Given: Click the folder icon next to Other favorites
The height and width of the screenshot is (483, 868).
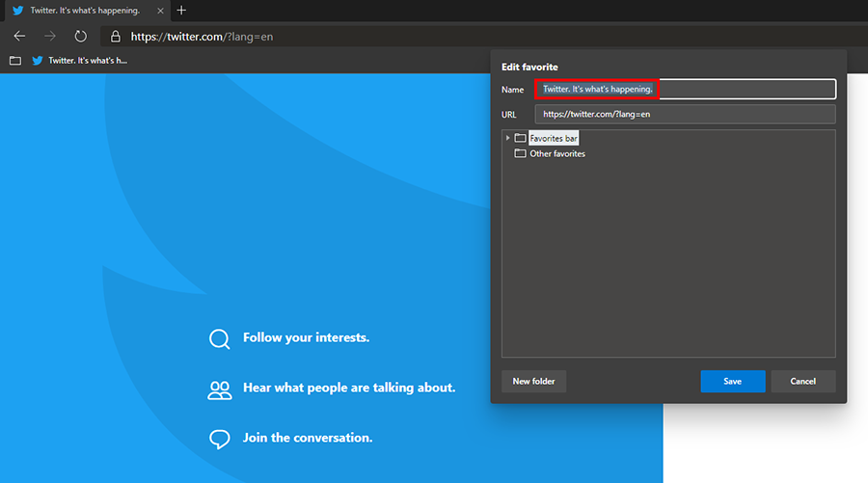Looking at the screenshot, I should click(520, 153).
